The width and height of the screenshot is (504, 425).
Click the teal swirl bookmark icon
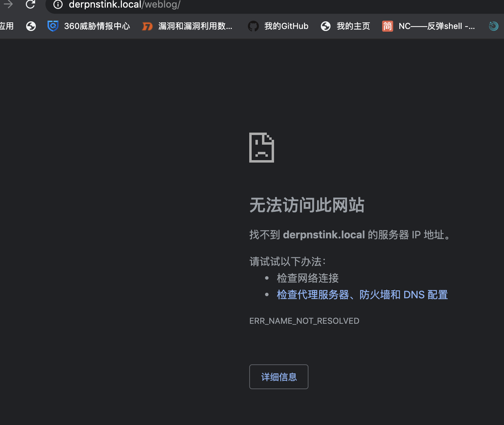(x=493, y=26)
